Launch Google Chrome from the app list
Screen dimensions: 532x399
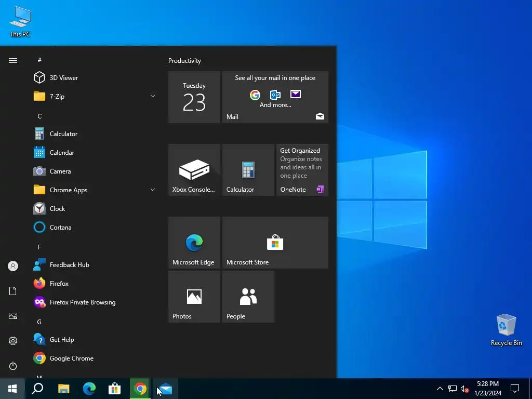(94, 358)
